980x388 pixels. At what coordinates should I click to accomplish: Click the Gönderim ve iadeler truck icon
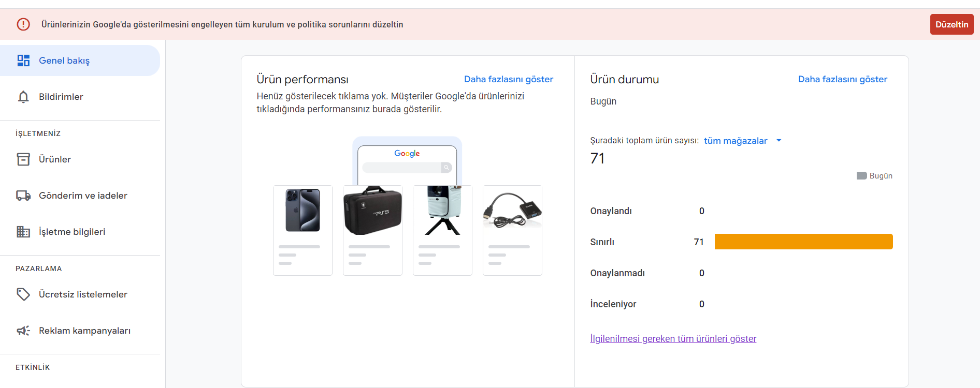tap(23, 196)
